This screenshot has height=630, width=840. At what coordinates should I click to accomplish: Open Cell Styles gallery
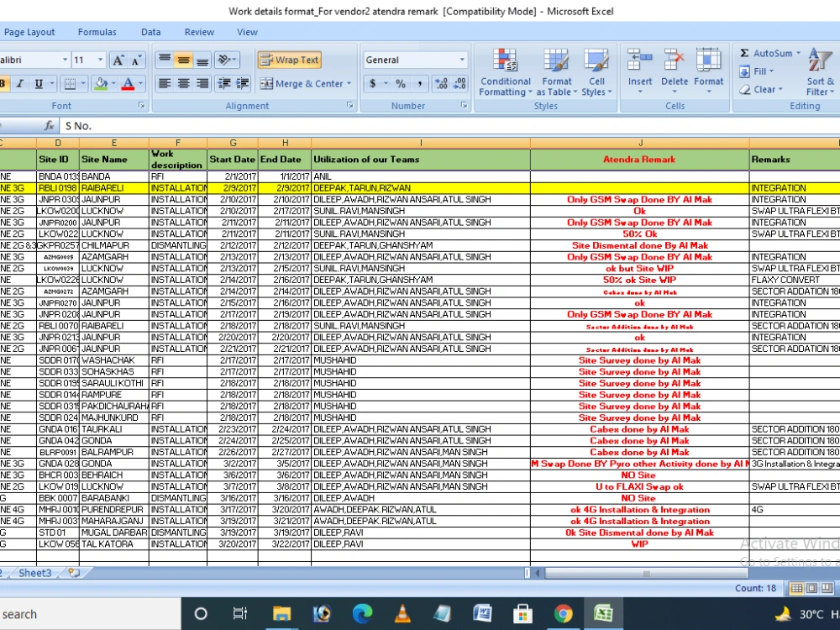pos(596,72)
